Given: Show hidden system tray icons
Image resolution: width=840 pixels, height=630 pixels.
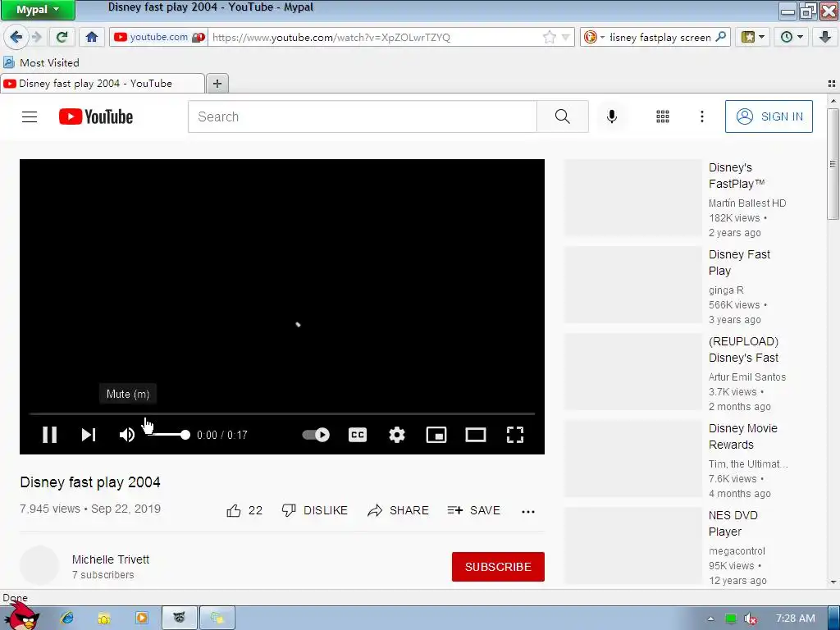Looking at the screenshot, I should coord(710,619).
